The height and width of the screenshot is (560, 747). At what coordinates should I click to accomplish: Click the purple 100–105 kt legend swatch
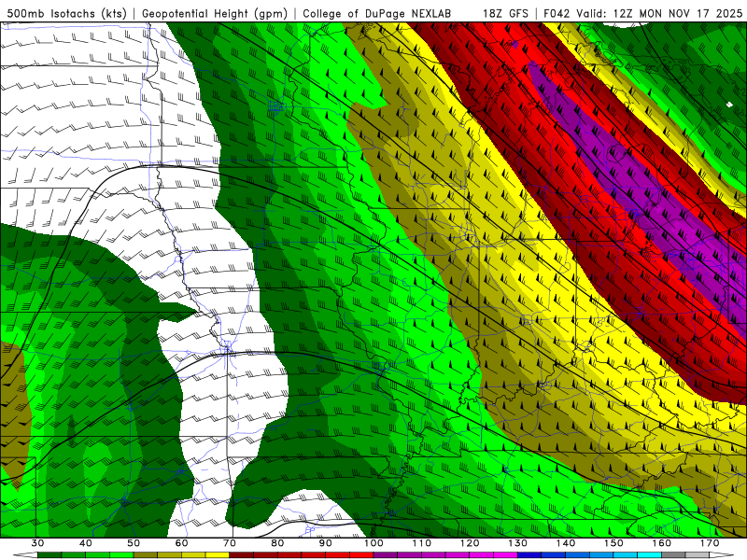tap(386, 555)
